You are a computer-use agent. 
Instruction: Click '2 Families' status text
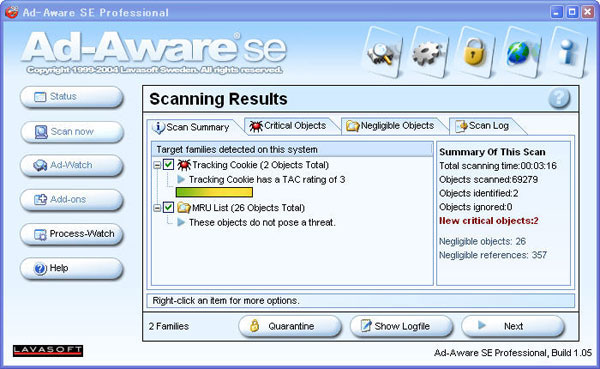[169, 327]
